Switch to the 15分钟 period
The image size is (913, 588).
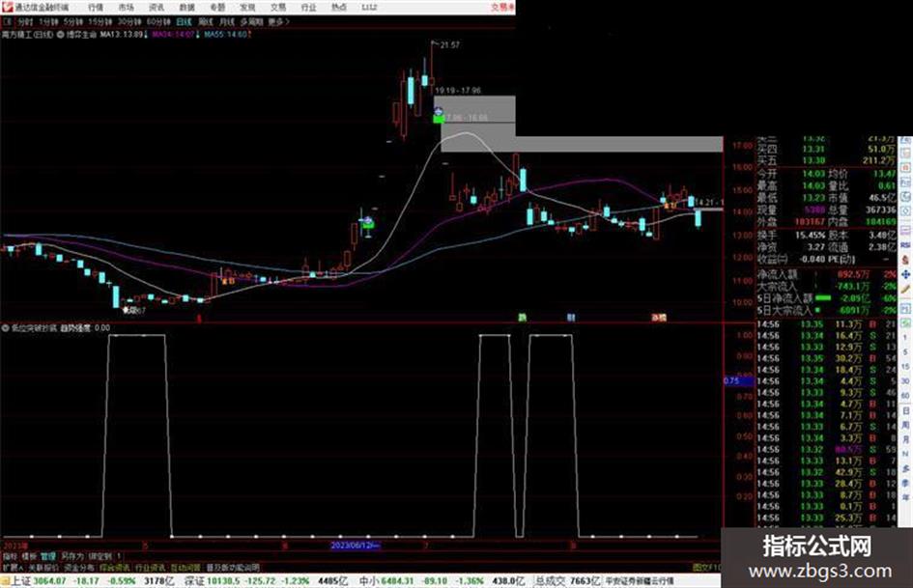[x=100, y=21]
